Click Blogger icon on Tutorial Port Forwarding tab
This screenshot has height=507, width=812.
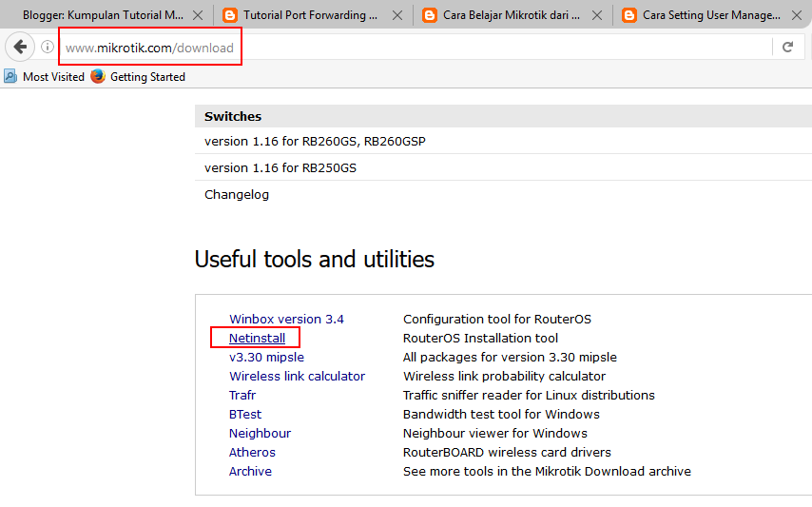tap(230, 15)
